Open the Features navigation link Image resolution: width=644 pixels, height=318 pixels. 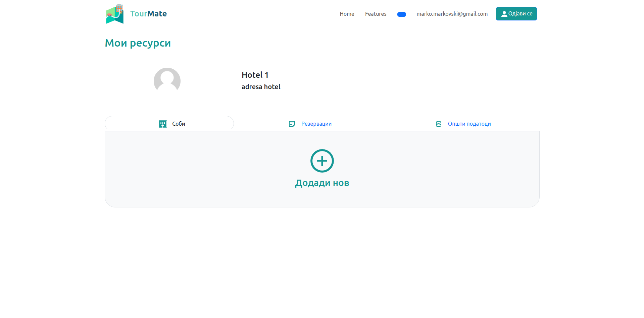[x=376, y=14]
